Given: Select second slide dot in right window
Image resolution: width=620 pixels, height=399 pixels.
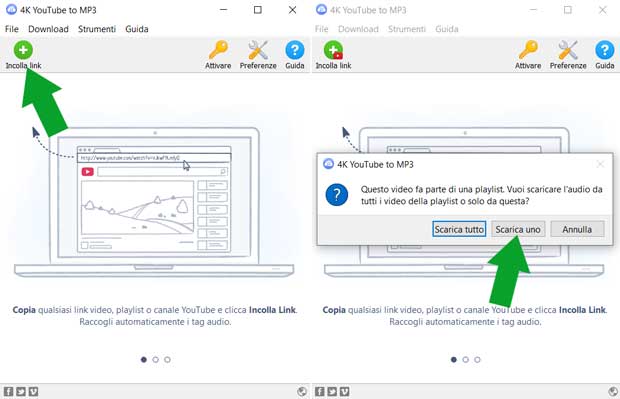Looking at the screenshot, I should coord(465,359).
